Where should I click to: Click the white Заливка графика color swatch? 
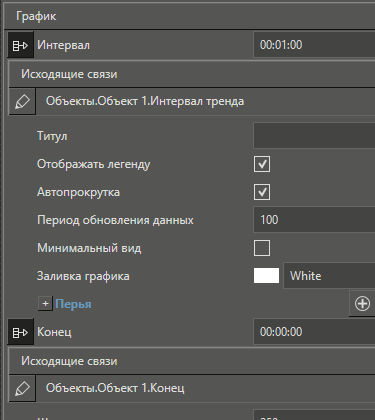tap(266, 276)
